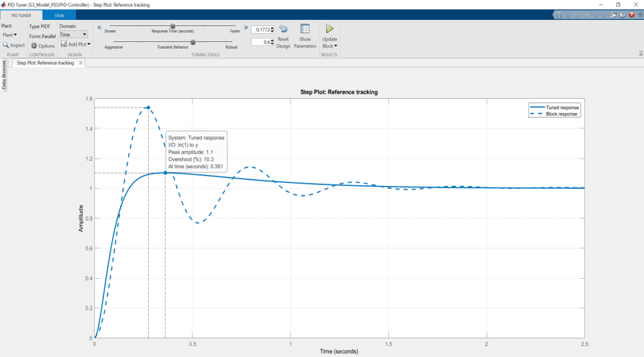The image size is (644, 357).
Task: Collapse the toolstrip ribbon
Action: [x=640, y=54]
